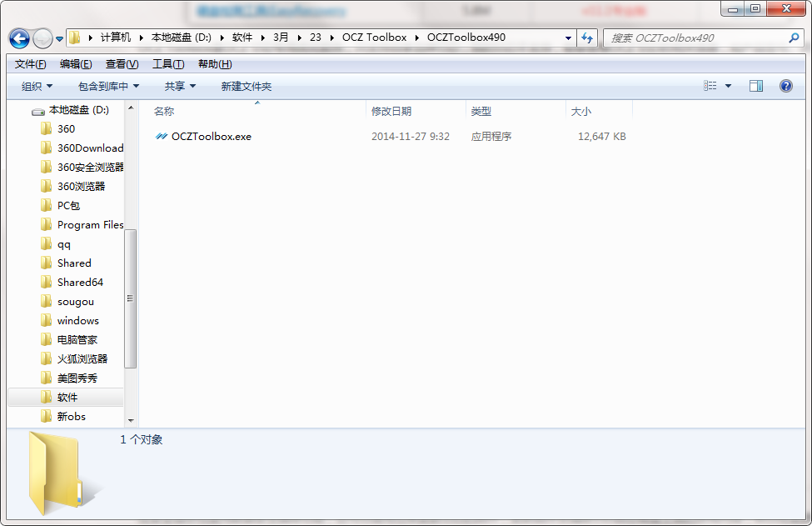The width and height of the screenshot is (812, 526).
Task: Refresh the OCZToolbox490 folder view
Action: 587,38
